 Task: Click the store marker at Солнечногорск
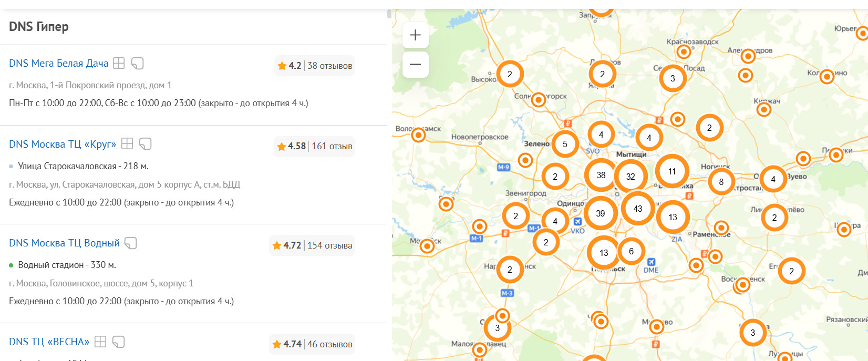[539, 99]
